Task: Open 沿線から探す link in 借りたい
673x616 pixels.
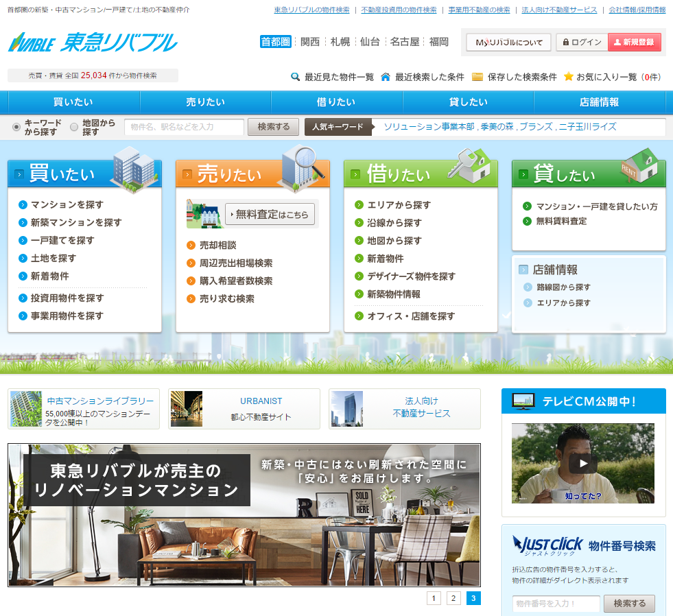Action: click(394, 223)
